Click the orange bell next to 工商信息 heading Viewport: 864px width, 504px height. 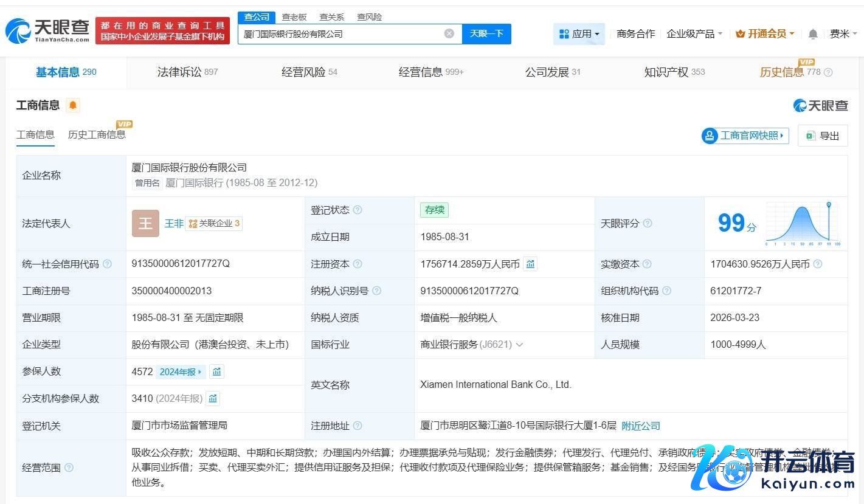pyautogui.click(x=73, y=105)
